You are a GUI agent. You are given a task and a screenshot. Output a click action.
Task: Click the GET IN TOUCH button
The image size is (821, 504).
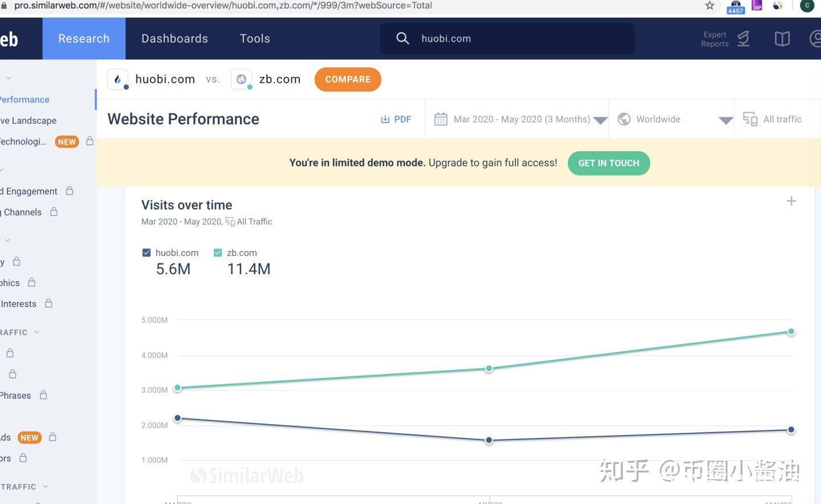click(x=609, y=163)
